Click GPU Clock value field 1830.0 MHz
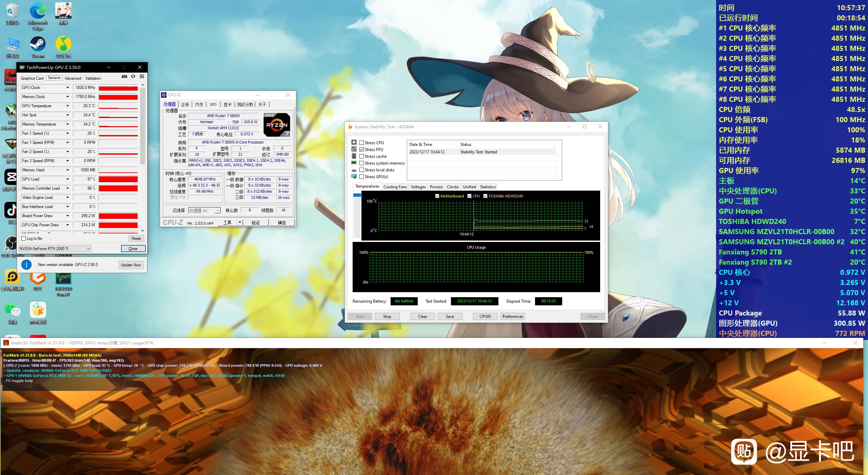868x475 pixels. tap(85, 88)
